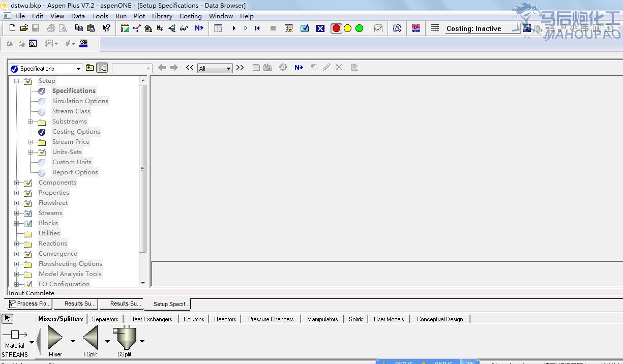Switch to Setup Specifications window tab
Image resolution: width=623 pixels, height=364 pixels.
[167, 304]
